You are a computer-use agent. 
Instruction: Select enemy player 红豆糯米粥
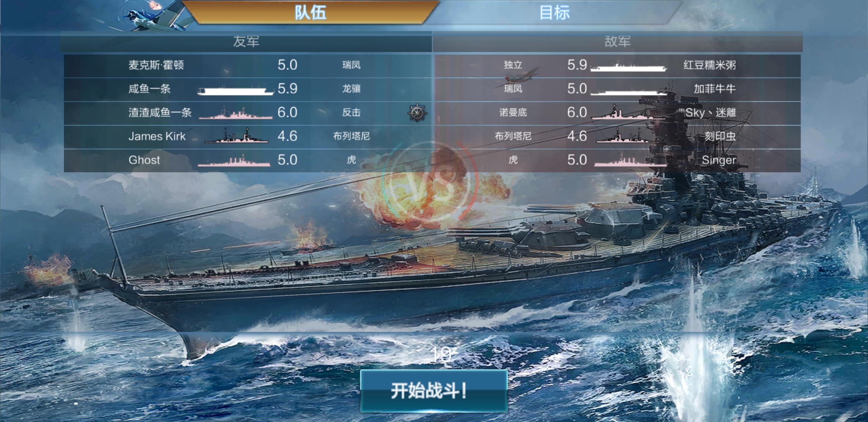coord(709,65)
